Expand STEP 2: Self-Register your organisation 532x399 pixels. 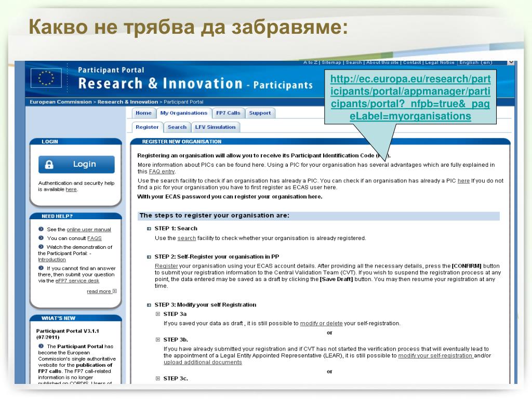coord(149,257)
